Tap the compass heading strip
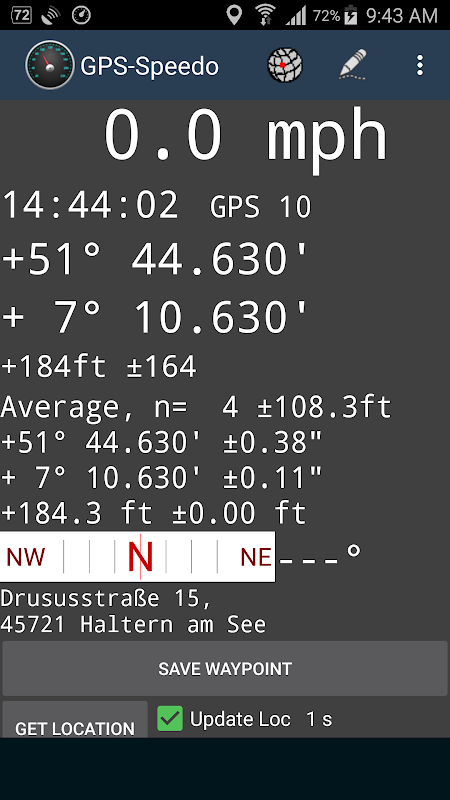Screen dimensions: 450x800 click(137, 557)
